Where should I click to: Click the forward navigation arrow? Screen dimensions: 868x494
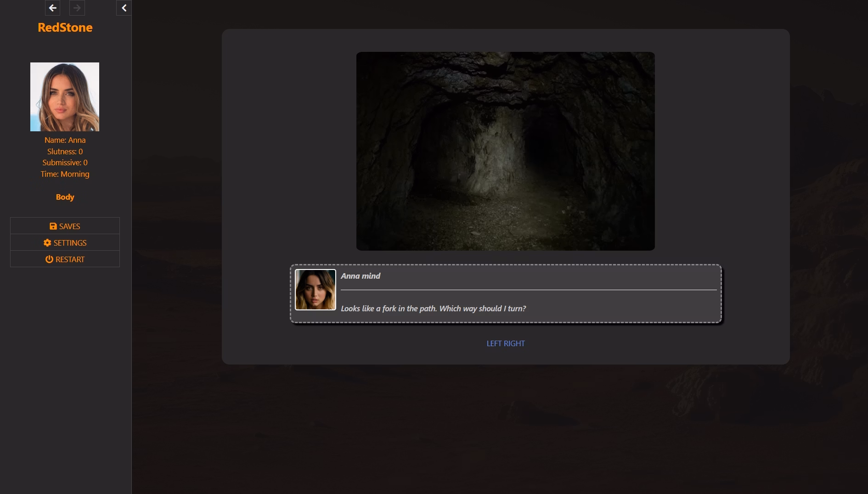(77, 8)
